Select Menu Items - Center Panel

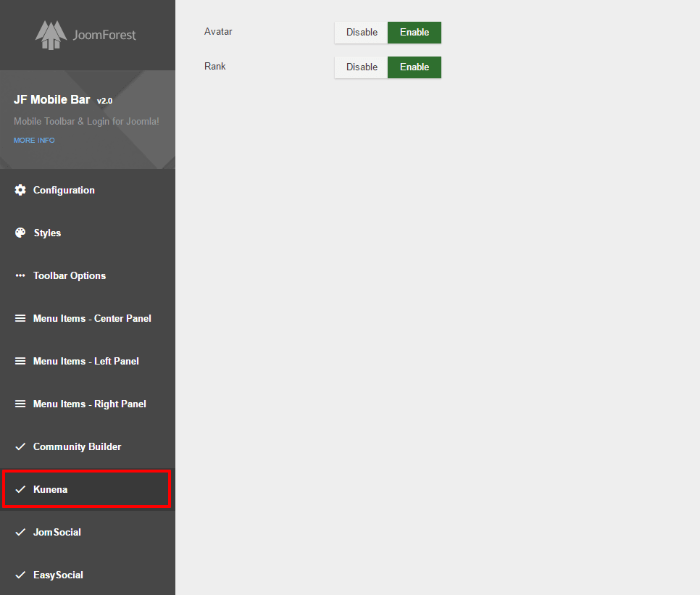pos(88,319)
